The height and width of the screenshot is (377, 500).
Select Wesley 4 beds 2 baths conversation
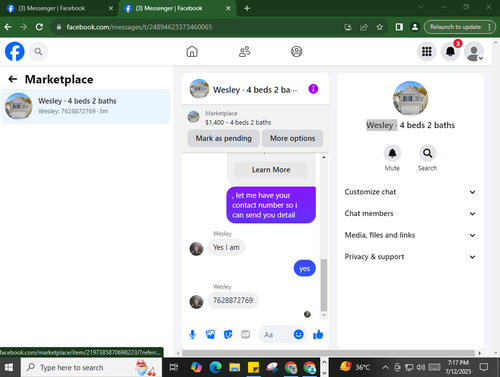[x=85, y=106]
